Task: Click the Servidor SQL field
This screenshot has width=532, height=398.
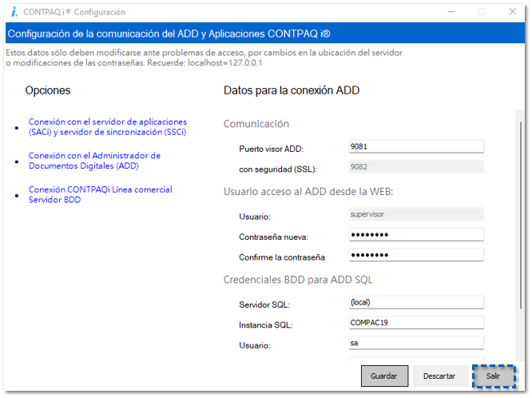Action: click(416, 302)
